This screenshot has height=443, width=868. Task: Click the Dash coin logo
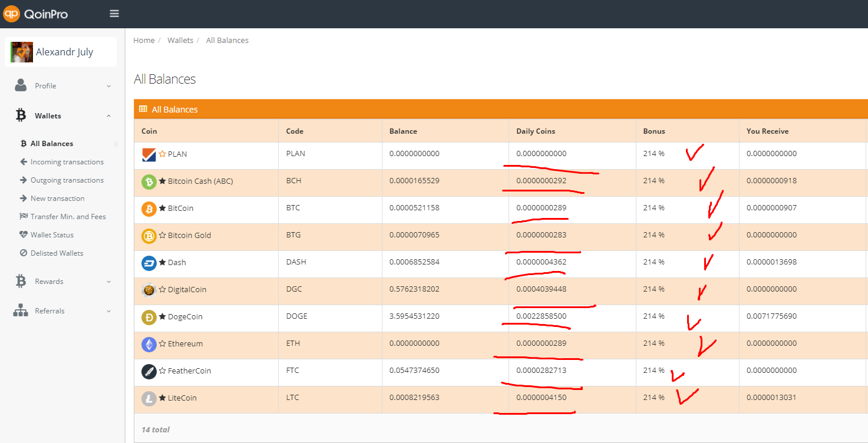[x=148, y=263]
